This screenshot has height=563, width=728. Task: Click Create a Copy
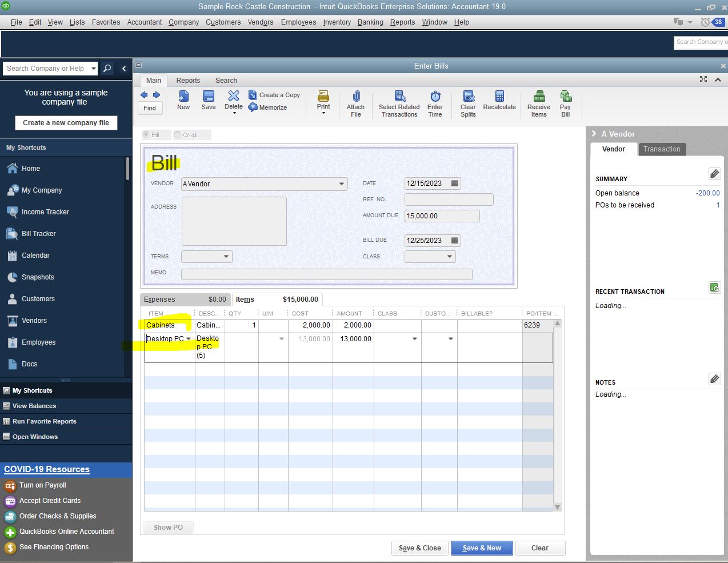click(274, 95)
